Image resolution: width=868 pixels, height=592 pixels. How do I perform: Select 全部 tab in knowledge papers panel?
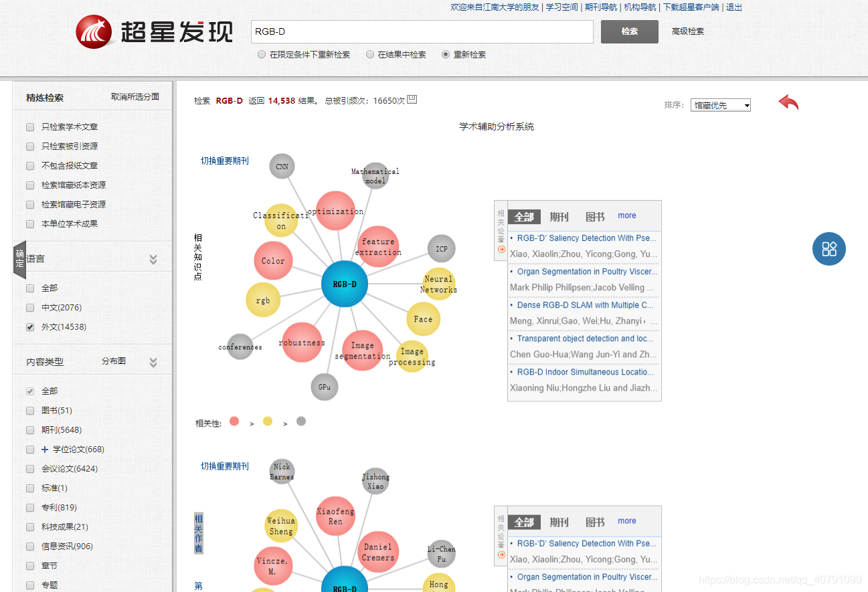(524, 217)
